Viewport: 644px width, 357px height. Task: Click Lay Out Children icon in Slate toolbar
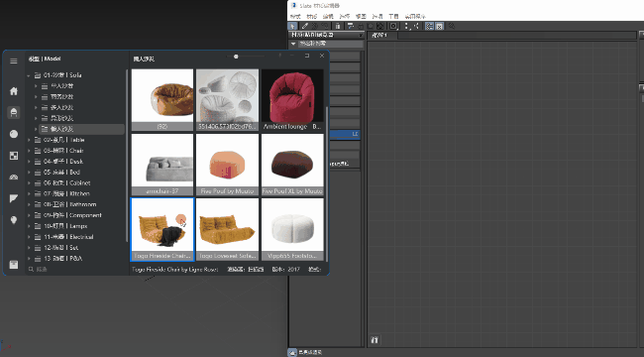point(416,26)
